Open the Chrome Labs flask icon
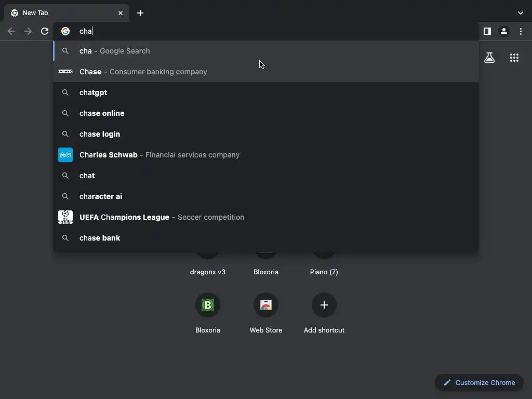 (489, 58)
